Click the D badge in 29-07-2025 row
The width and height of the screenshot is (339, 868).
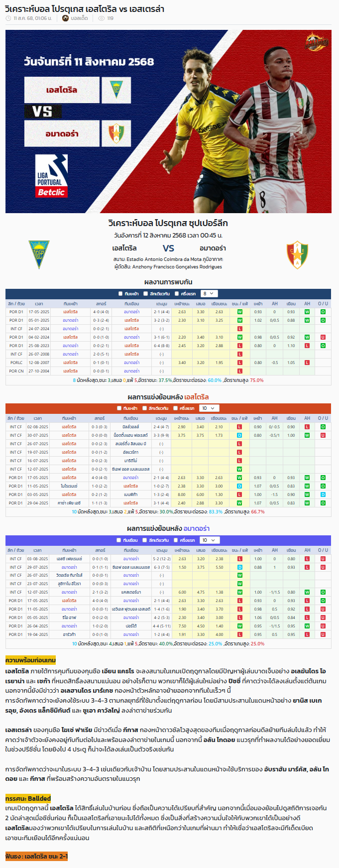(x=239, y=567)
